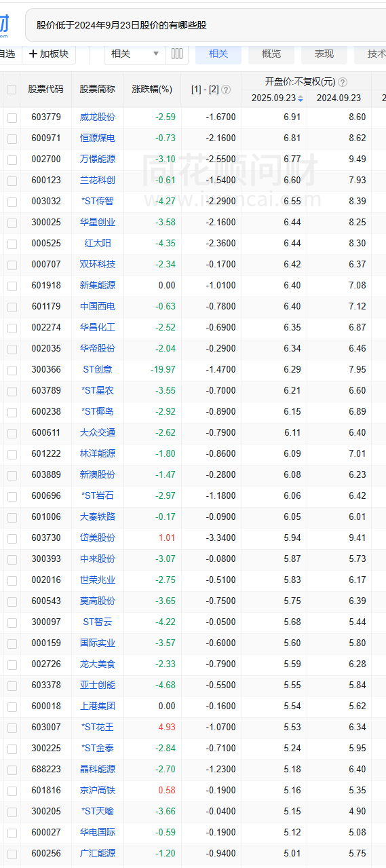Open stock link 广汇能源
Viewport: 386px width, 868px height.
coord(98,854)
